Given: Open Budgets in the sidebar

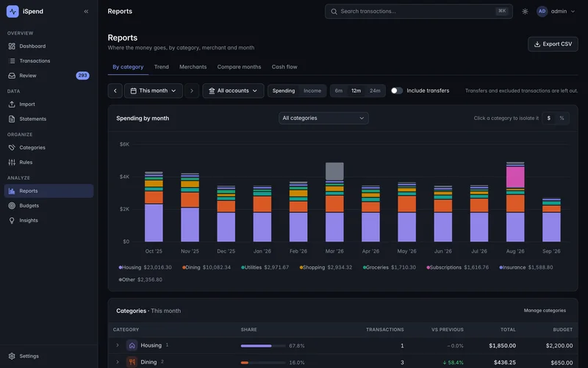Looking at the screenshot, I should [x=49, y=205].
